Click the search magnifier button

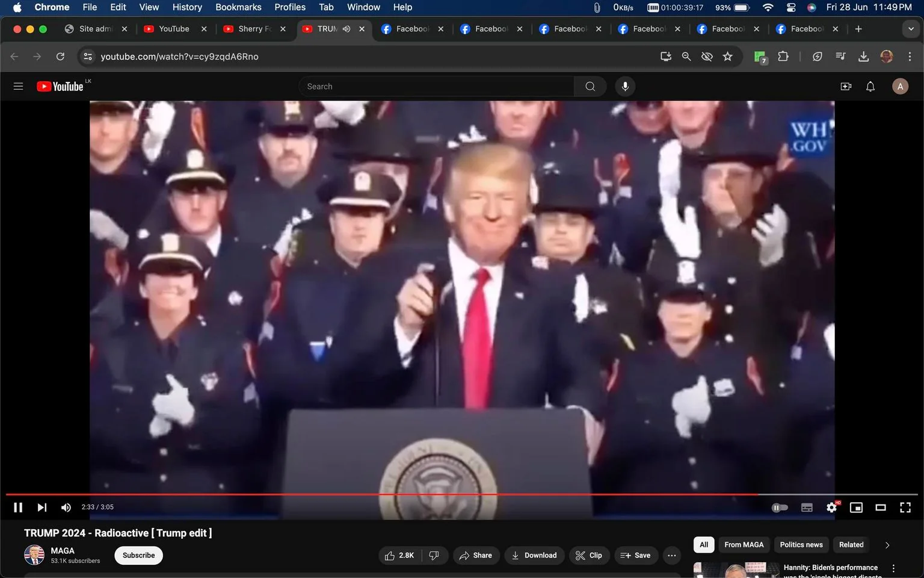(x=590, y=86)
